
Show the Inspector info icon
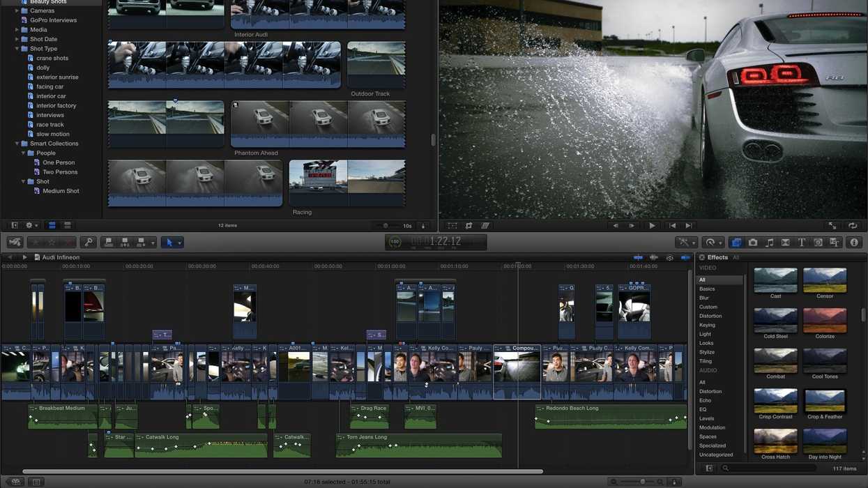[854, 243]
